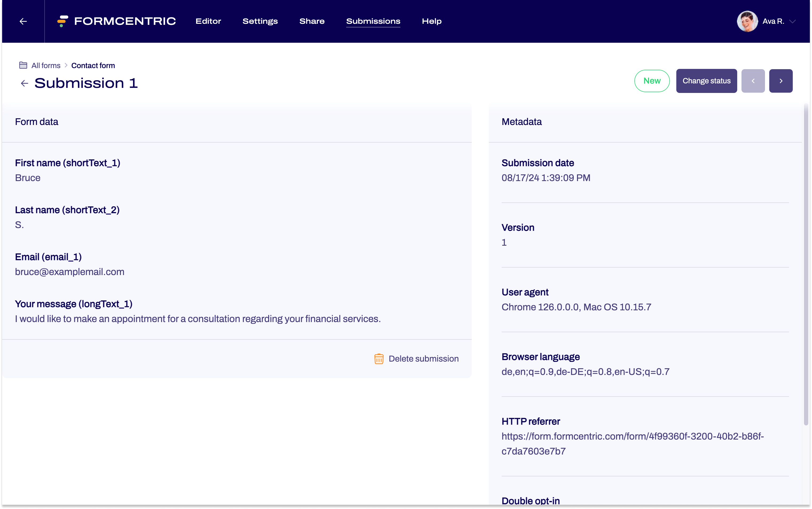The height and width of the screenshot is (509, 812).
Task: Click the Change status button
Action: (x=707, y=81)
